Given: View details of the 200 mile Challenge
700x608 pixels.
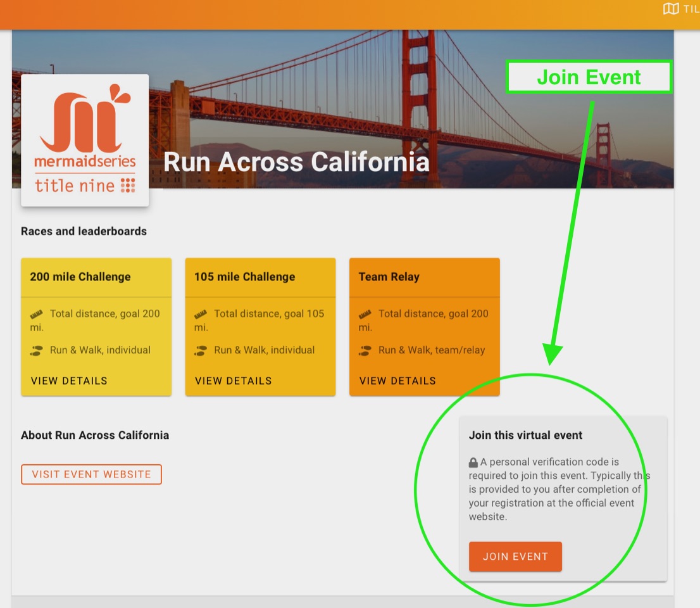Looking at the screenshot, I should pos(69,381).
